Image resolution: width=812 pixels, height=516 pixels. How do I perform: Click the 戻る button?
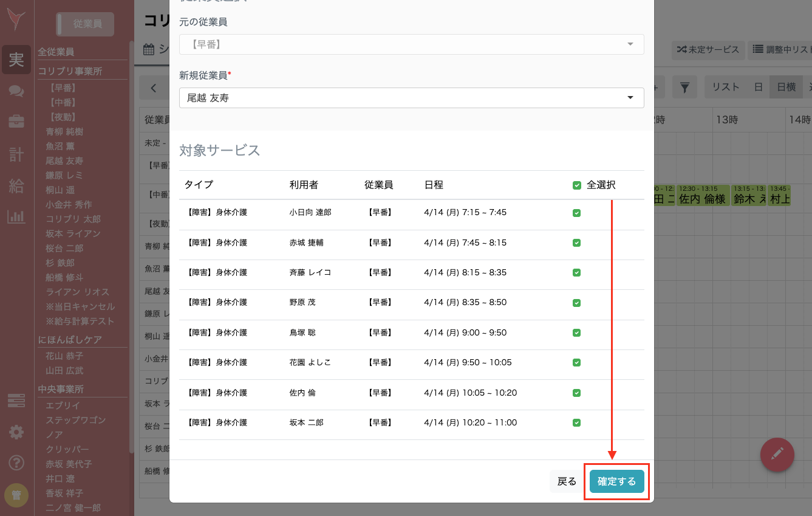[x=565, y=481]
